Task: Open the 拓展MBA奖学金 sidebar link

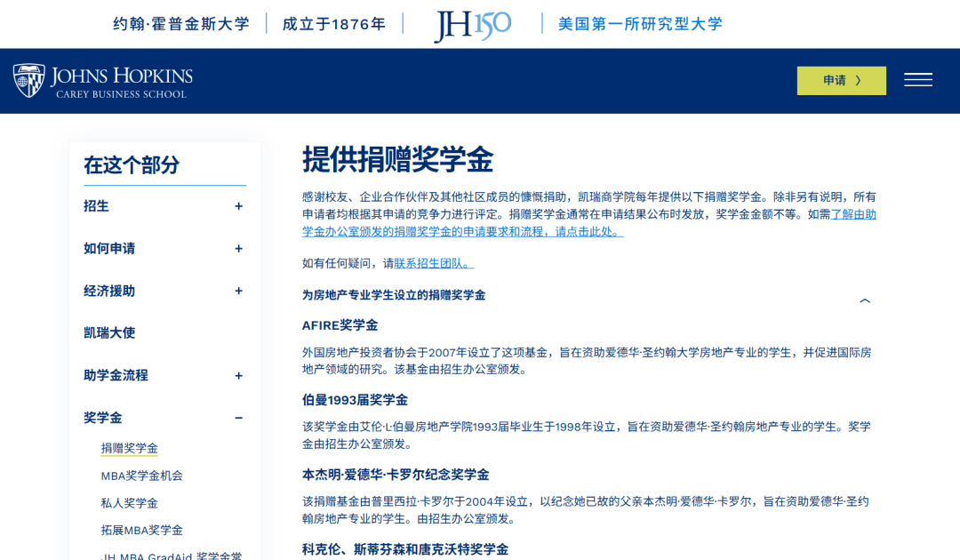Action: point(141,530)
